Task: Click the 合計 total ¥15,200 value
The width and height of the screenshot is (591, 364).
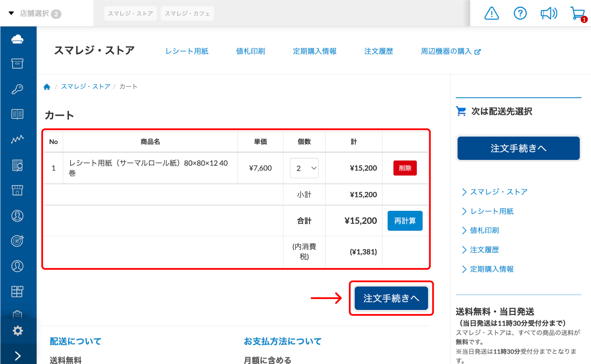Action: (x=360, y=221)
